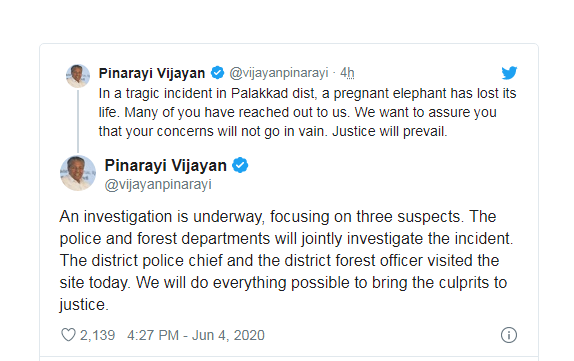This screenshot has height=361, width=574.
Task: Like the tweet with the heart icon
Action: coord(68,335)
